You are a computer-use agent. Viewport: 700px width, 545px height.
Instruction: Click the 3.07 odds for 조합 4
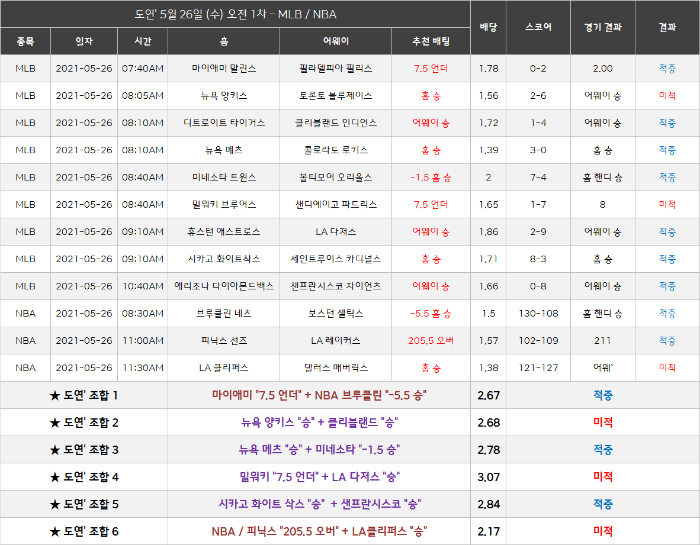point(488,477)
